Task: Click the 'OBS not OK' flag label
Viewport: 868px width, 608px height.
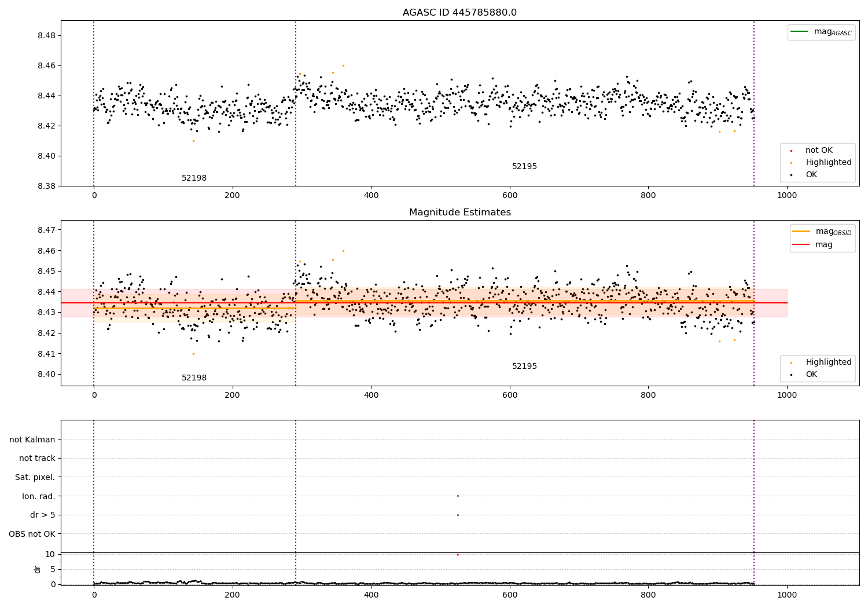Action: click(32, 534)
